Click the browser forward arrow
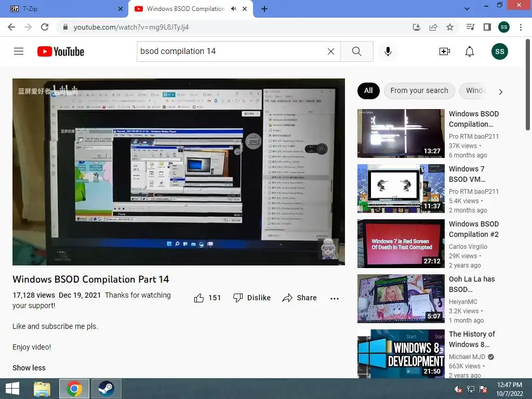The image size is (532, 399). [x=28, y=27]
